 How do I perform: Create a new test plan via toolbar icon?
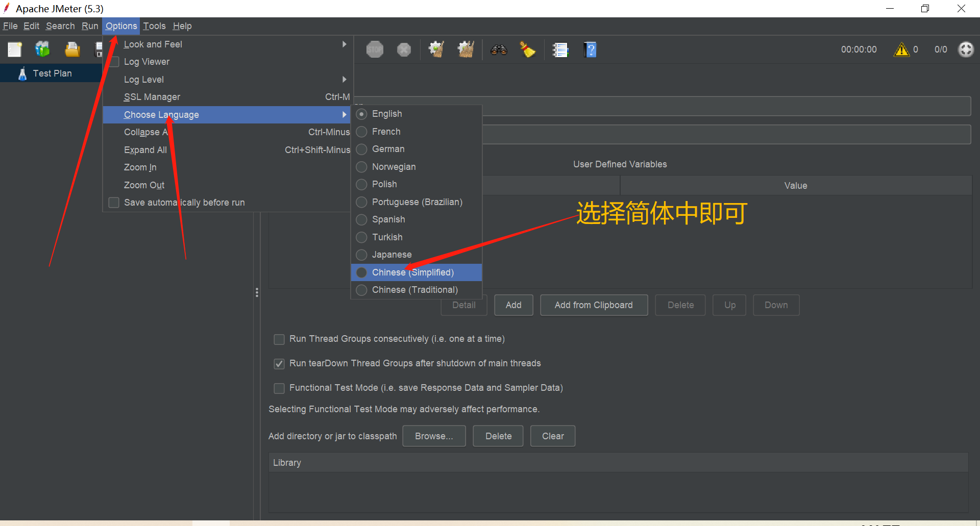click(x=14, y=49)
